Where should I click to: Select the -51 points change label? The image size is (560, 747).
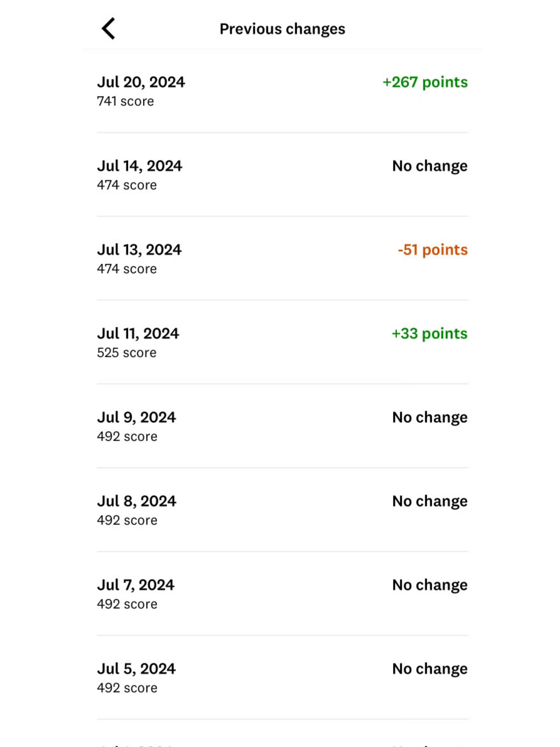tap(433, 250)
